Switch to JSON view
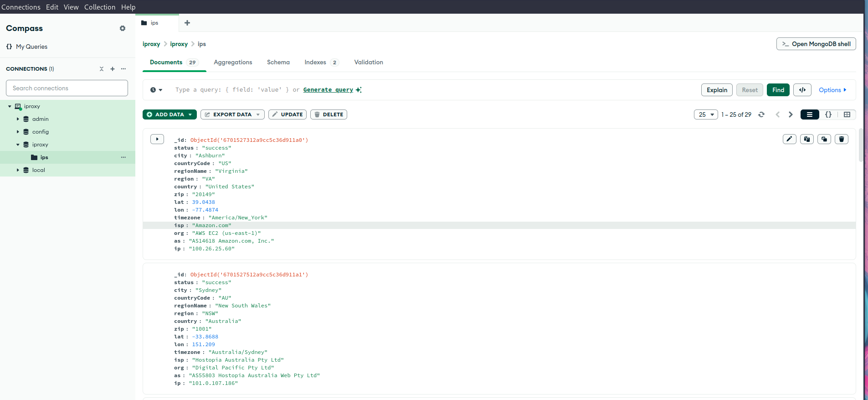 click(x=828, y=114)
